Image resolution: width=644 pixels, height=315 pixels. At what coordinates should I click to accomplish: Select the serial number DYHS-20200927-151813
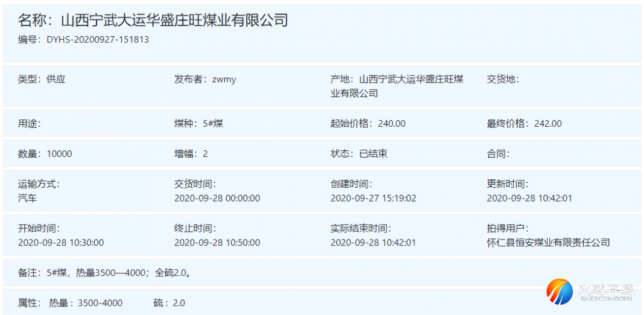click(x=98, y=40)
